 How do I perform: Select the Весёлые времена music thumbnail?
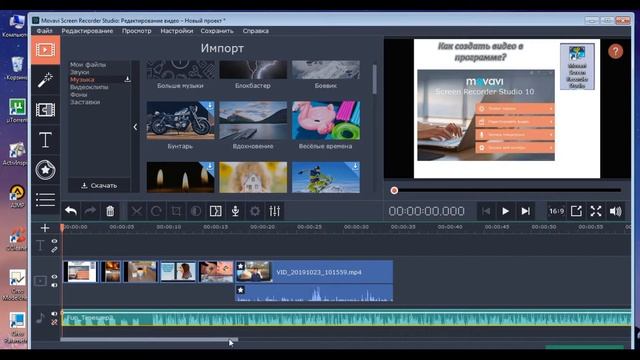326,120
